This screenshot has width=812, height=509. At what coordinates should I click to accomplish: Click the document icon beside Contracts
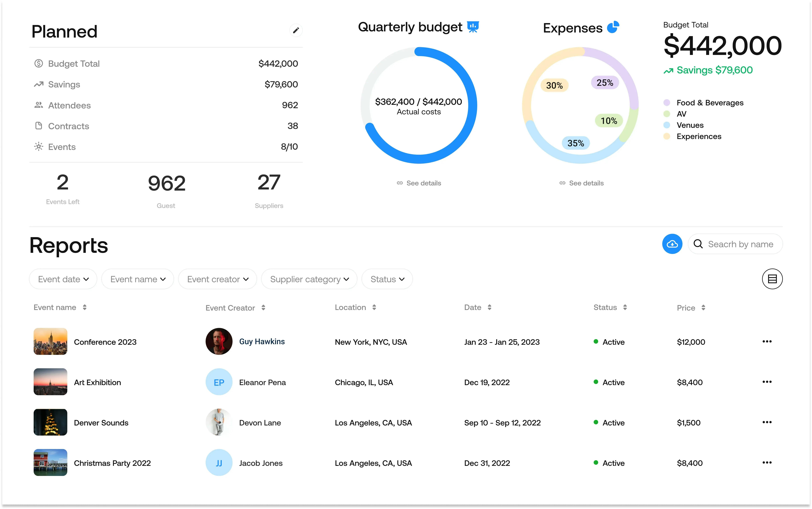coord(39,126)
